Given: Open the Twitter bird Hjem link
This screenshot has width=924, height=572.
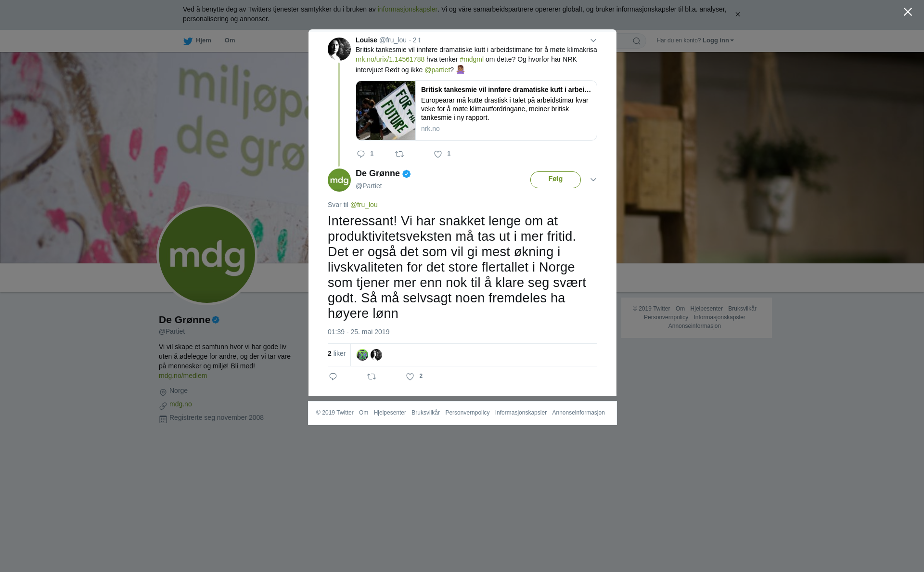Looking at the screenshot, I should pos(197,41).
